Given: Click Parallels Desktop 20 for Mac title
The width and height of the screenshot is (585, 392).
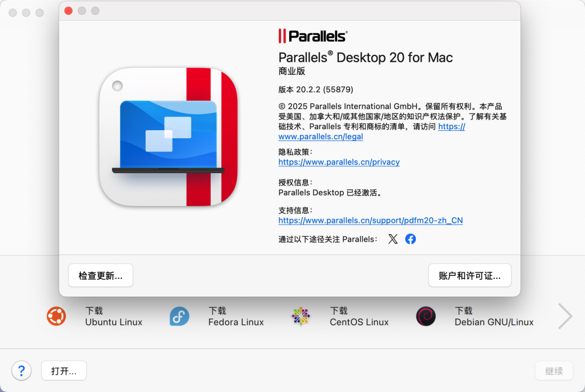Looking at the screenshot, I should click(366, 58).
